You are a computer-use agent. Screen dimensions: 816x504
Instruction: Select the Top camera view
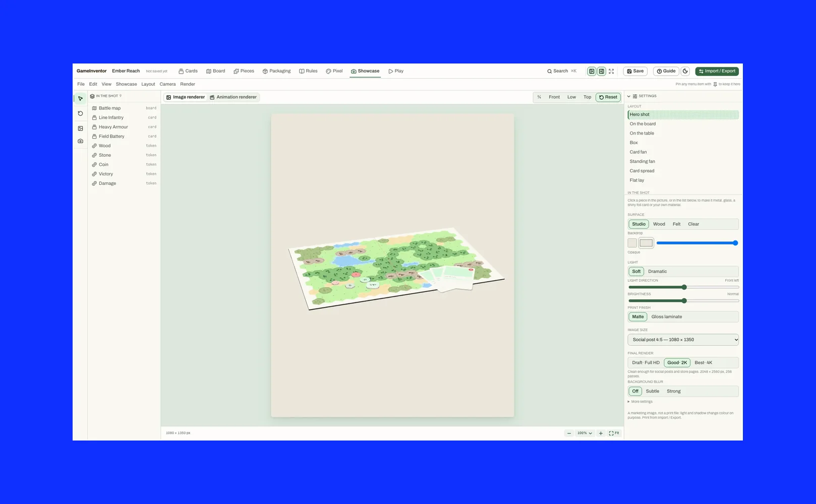point(588,97)
